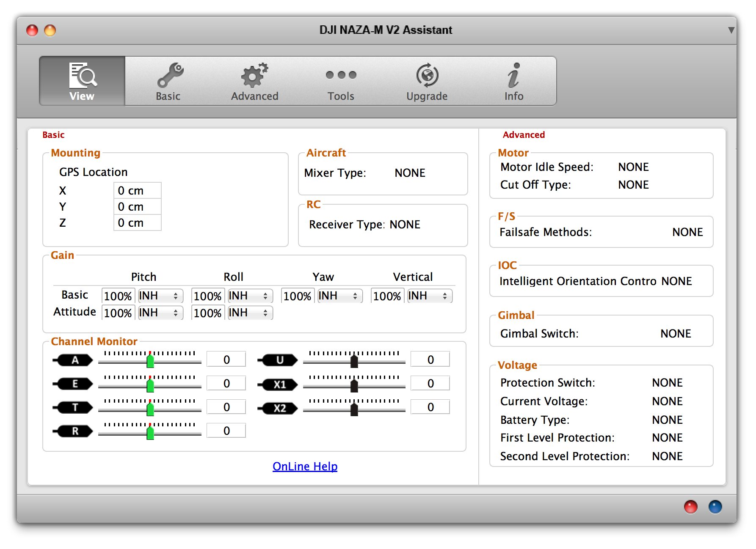Click the X1 channel badge

(x=278, y=384)
